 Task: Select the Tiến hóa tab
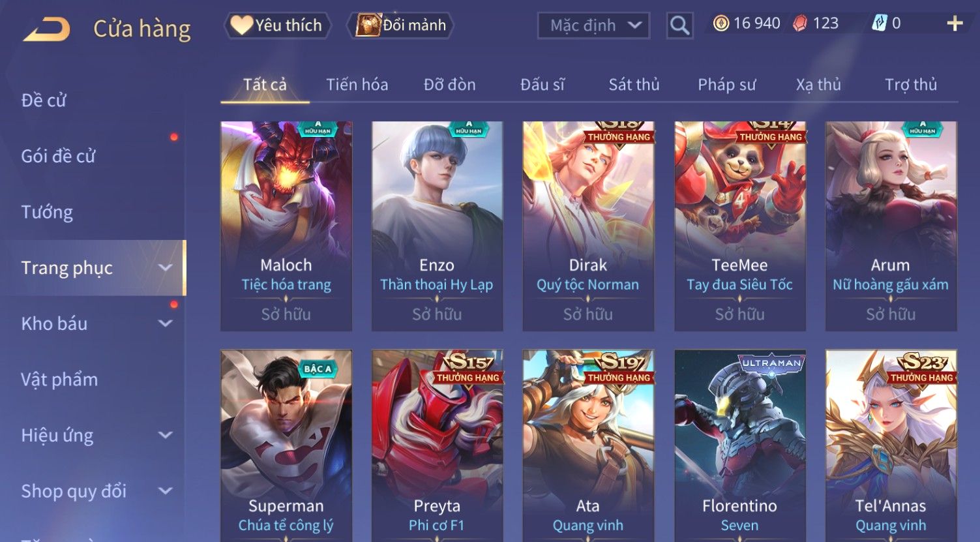tap(357, 85)
